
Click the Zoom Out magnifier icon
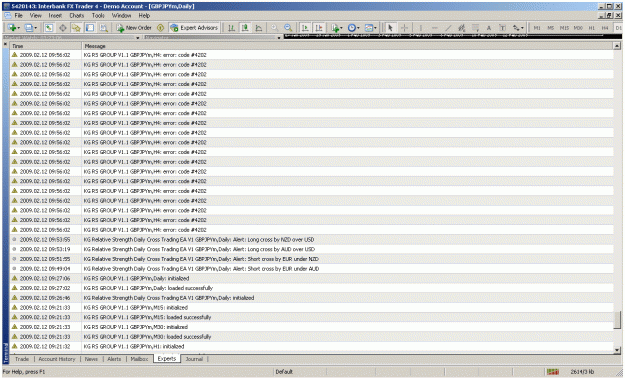point(288,28)
